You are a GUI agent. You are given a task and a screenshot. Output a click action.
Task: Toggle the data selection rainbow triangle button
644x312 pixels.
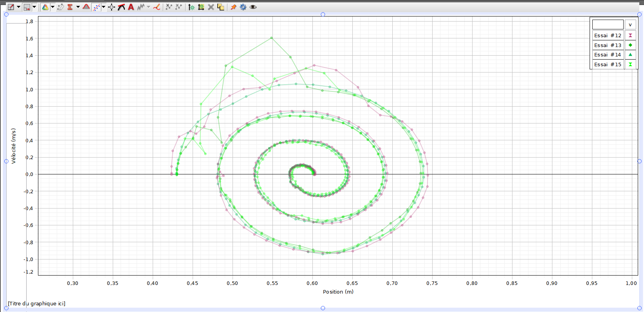45,7
